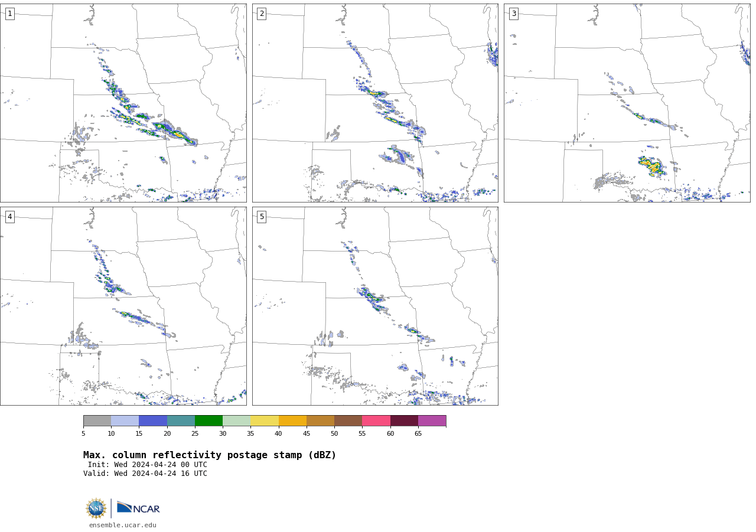Screen dimensions: 756x532
Task: Click the light blue 10-15 dBZ swatch
Action: pos(125,421)
